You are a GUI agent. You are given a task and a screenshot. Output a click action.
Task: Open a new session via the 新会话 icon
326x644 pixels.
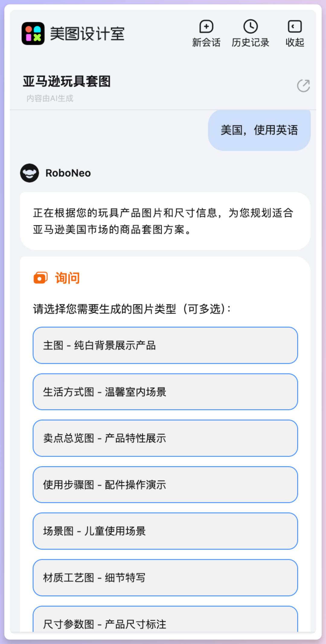click(206, 27)
